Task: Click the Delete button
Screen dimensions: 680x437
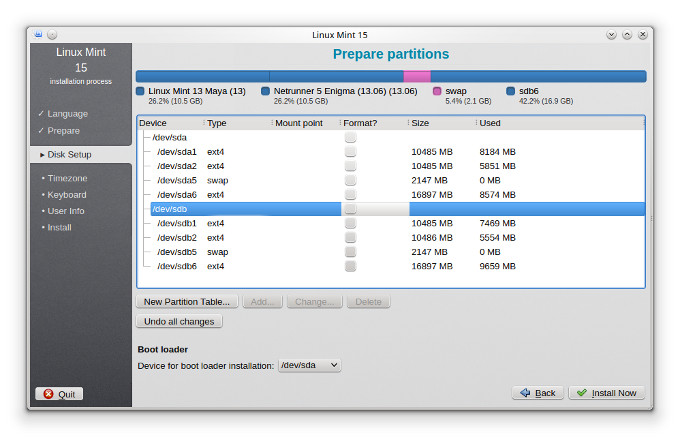Action: pyautogui.click(x=368, y=302)
